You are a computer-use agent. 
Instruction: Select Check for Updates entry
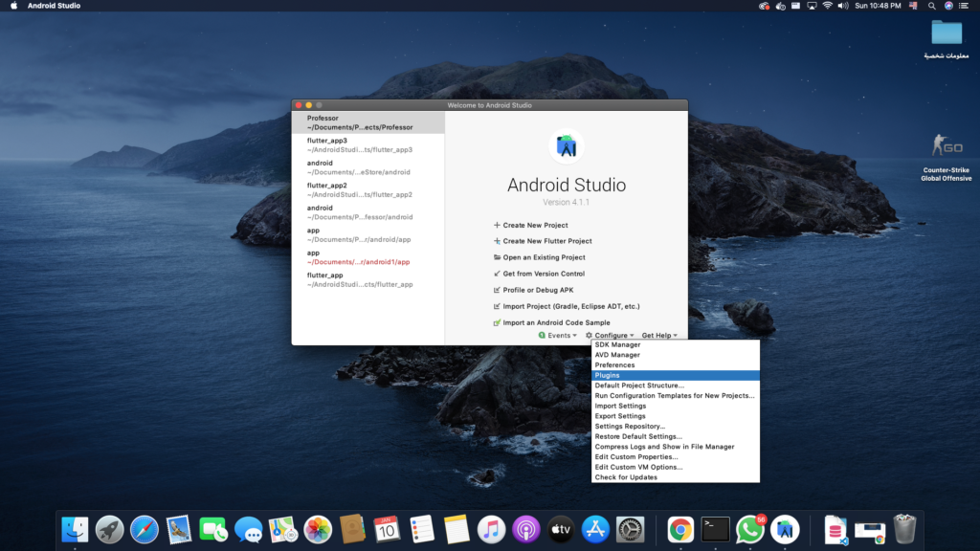(675, 477)
